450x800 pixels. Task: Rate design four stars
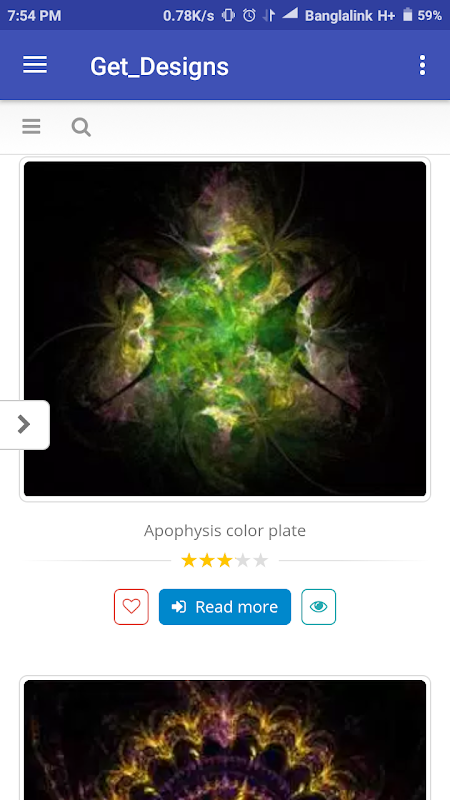click(x=243, y=561)
